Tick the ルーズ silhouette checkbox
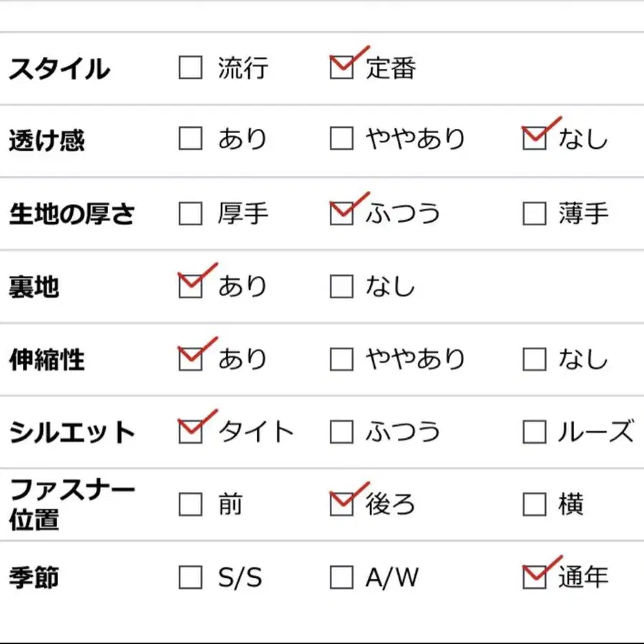Viewport: 644px width, 644px height. coord(535,431)
